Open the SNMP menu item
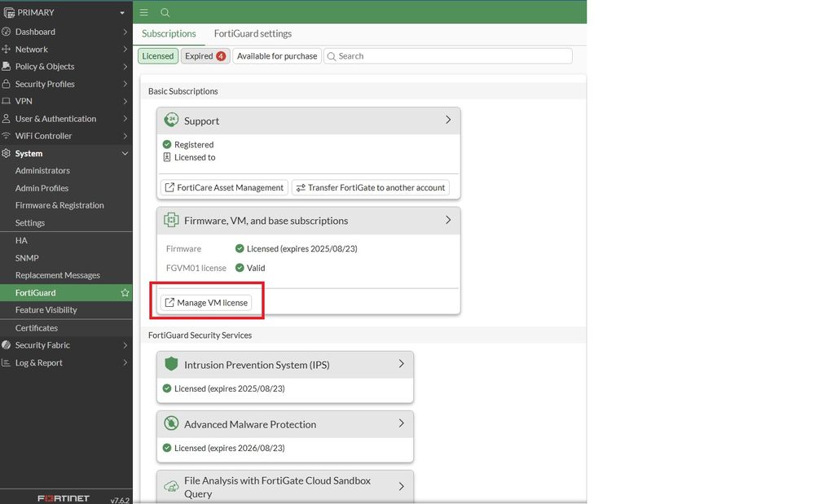The height and width of the screenshot is (504, 814). (x=27, y=258)
